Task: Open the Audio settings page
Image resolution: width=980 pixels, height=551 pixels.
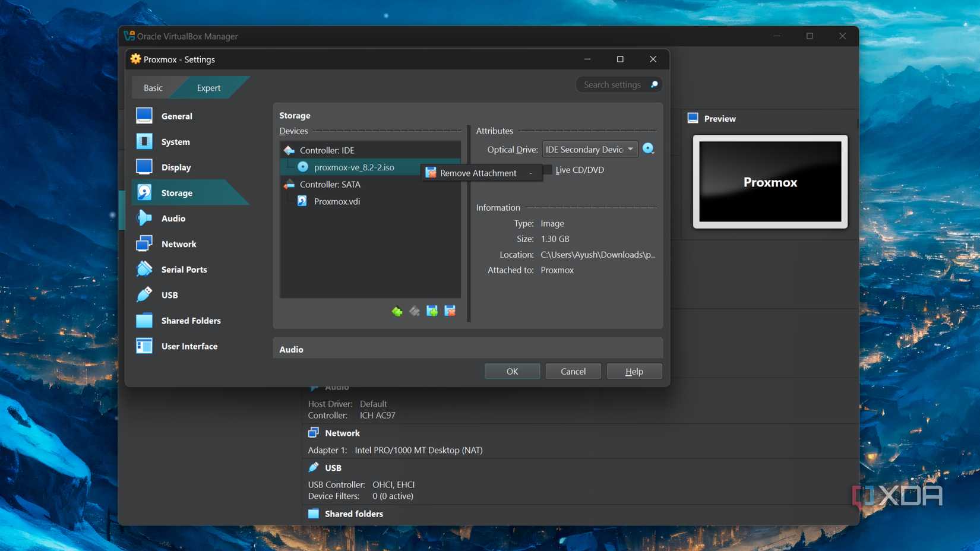Action: pos(173,218)
